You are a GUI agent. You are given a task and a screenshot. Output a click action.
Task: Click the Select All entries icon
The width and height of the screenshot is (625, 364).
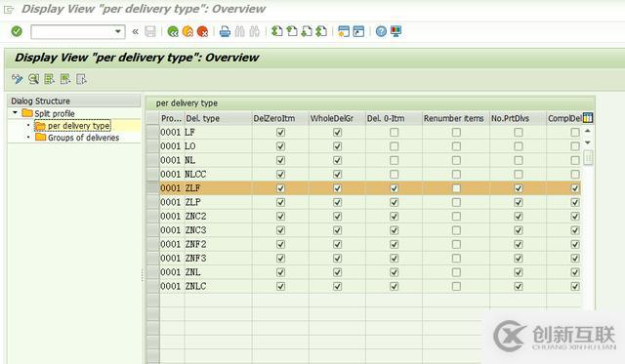(50, 79)
